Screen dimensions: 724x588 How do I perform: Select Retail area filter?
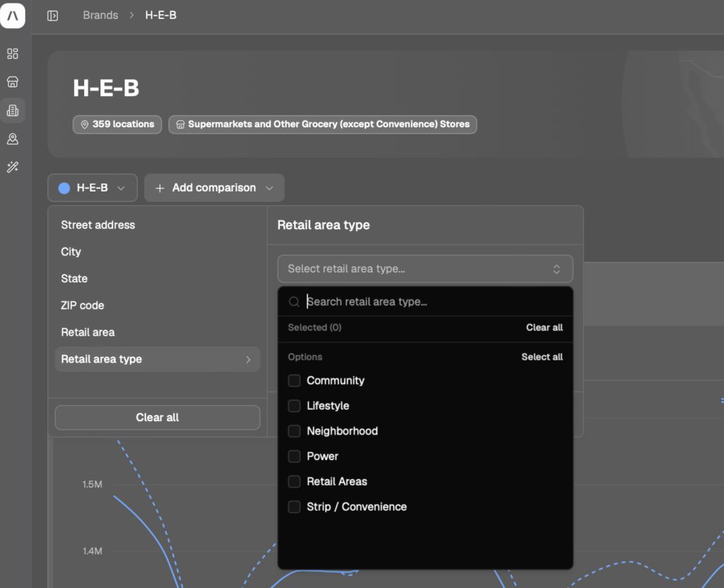pyautogui.click(x=88, y=332)
